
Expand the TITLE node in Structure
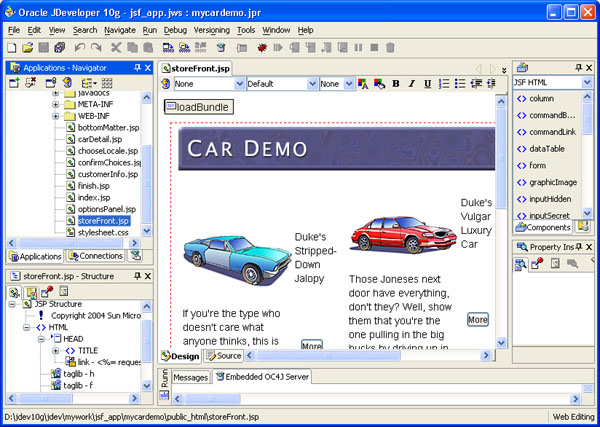56,350
